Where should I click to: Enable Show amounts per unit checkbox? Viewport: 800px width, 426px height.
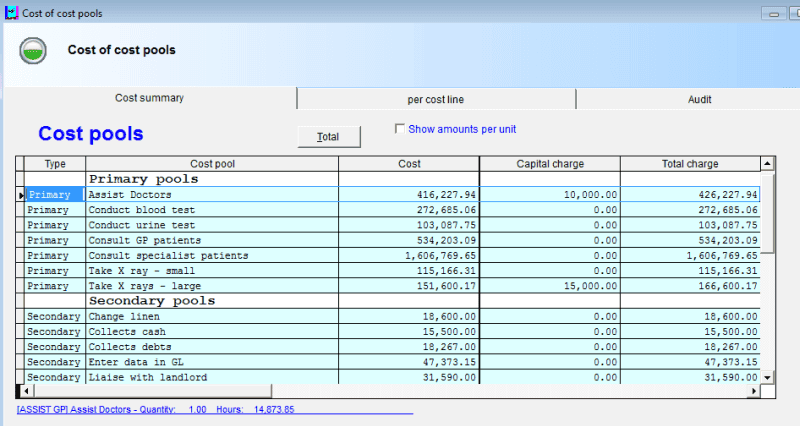pyautogui.click(x=401, y=129)
